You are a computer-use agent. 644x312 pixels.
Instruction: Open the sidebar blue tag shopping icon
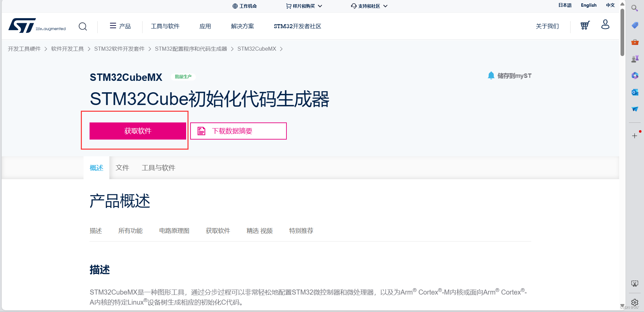click(635, 25)
